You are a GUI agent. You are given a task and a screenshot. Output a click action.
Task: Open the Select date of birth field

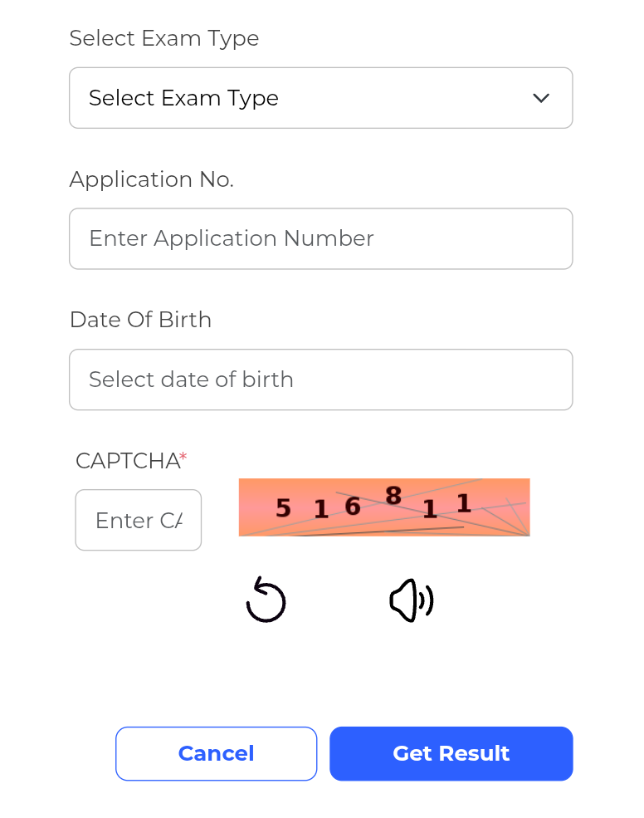coord(320,380)
